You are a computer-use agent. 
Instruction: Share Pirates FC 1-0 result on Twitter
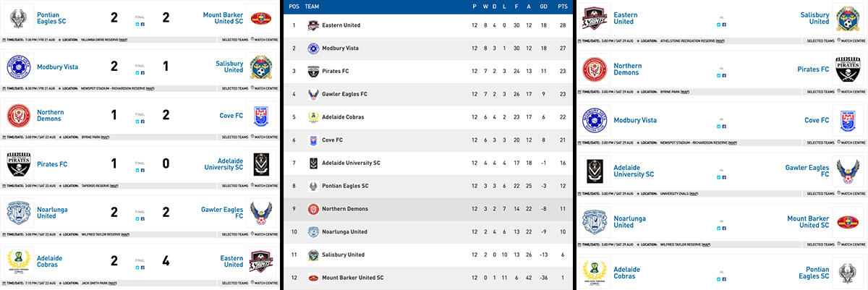tap(137, 170)
